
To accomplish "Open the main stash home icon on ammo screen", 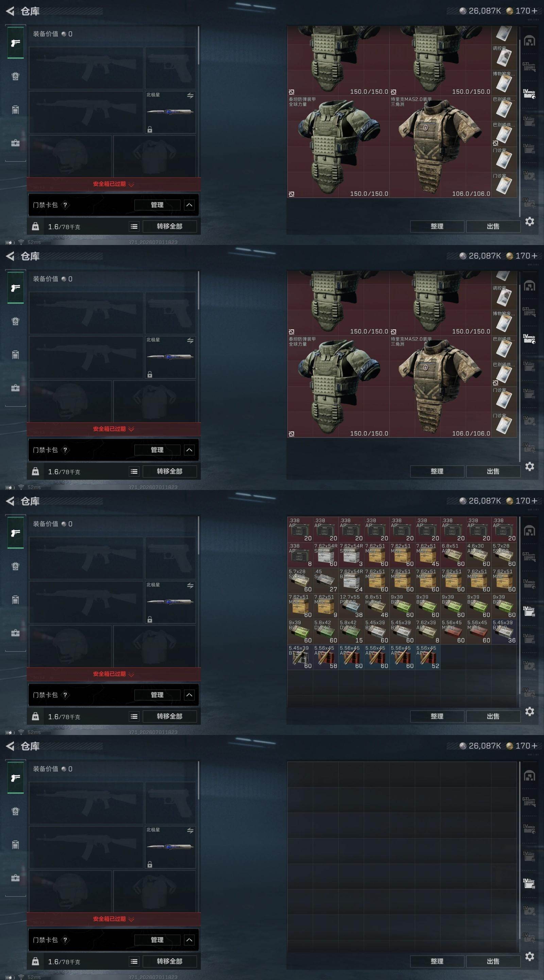I will (530, 531).
